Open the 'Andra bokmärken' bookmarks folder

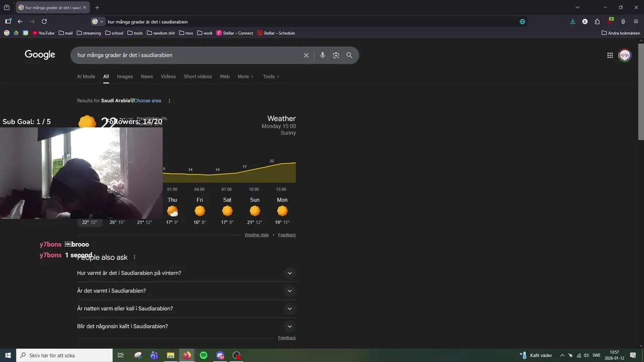[x=621, y=33]
